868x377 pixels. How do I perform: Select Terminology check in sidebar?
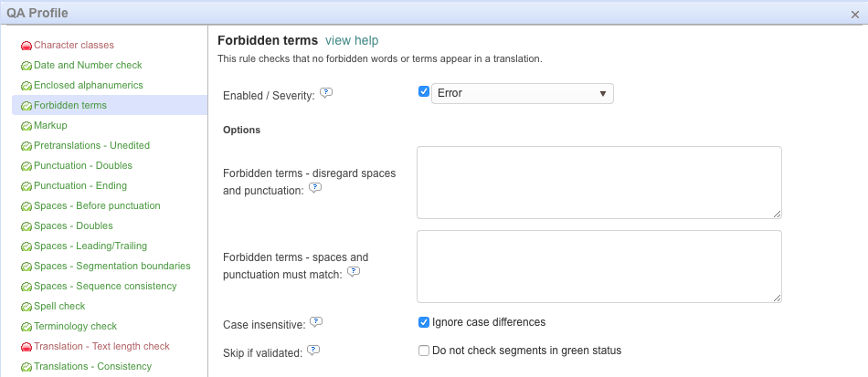point(75,327)
